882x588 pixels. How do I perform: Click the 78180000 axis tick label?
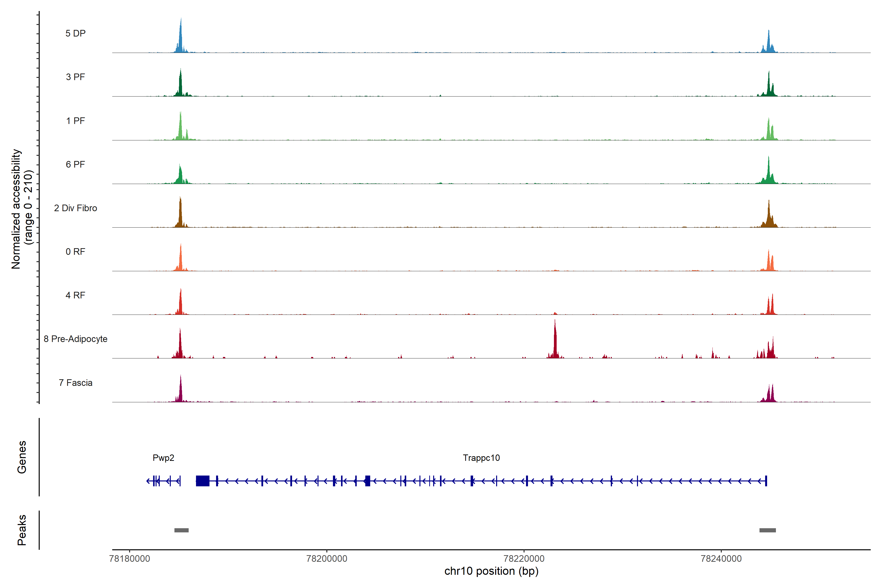point(129,559)
